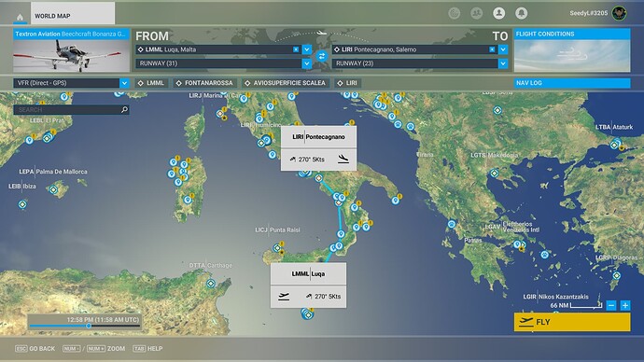Open the VFR (Direct - GPS) flight plan dropdown
Viewport: 644px width, 362px height.
click(71, 83)
